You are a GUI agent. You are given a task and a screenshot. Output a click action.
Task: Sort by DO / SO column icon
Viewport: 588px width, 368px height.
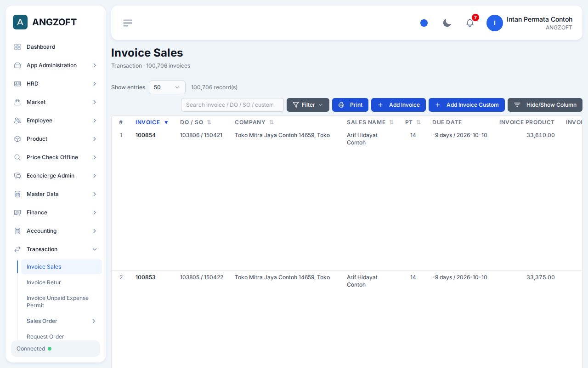(x=209, y=122)
